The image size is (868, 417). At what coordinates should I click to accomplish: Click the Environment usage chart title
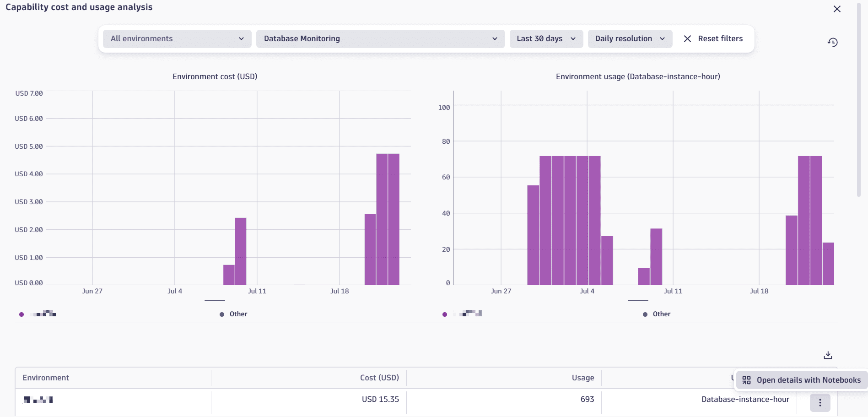pyautogui.click(x=638, y=76)
